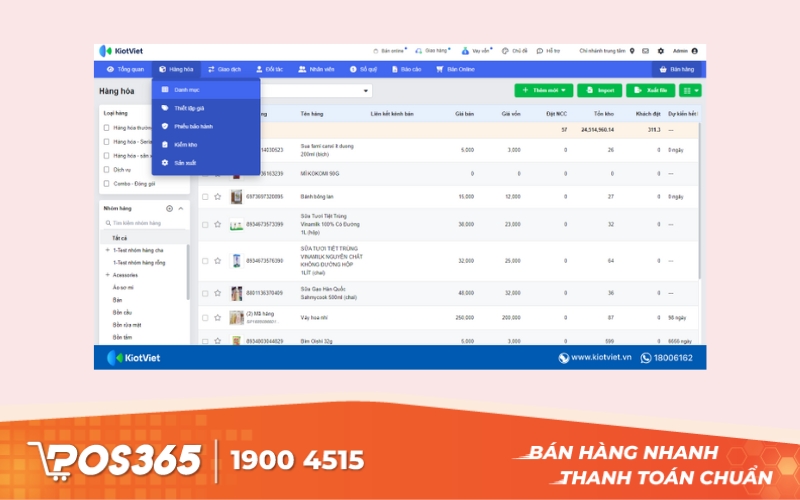Star the Sữa Gạo Hàn Quốc product

pos(218,293)
